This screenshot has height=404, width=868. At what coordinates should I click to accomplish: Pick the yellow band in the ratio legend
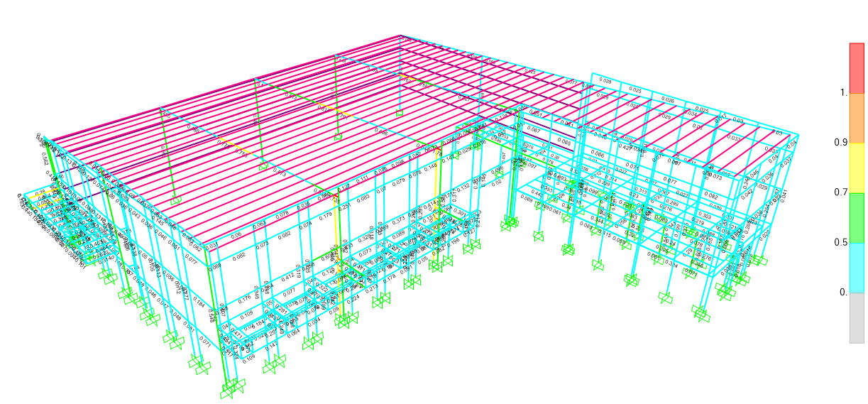coord(857,168)
